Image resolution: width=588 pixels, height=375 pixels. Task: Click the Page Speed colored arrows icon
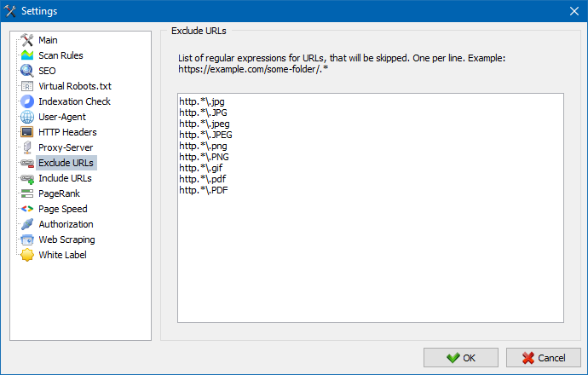pyautogui.click(x=27, y=209)
